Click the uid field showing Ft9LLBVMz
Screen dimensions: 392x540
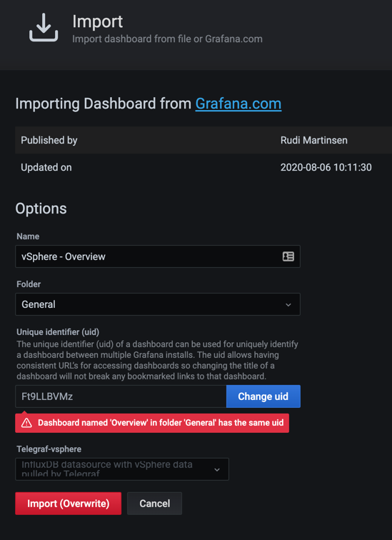[x=121, y=396]
